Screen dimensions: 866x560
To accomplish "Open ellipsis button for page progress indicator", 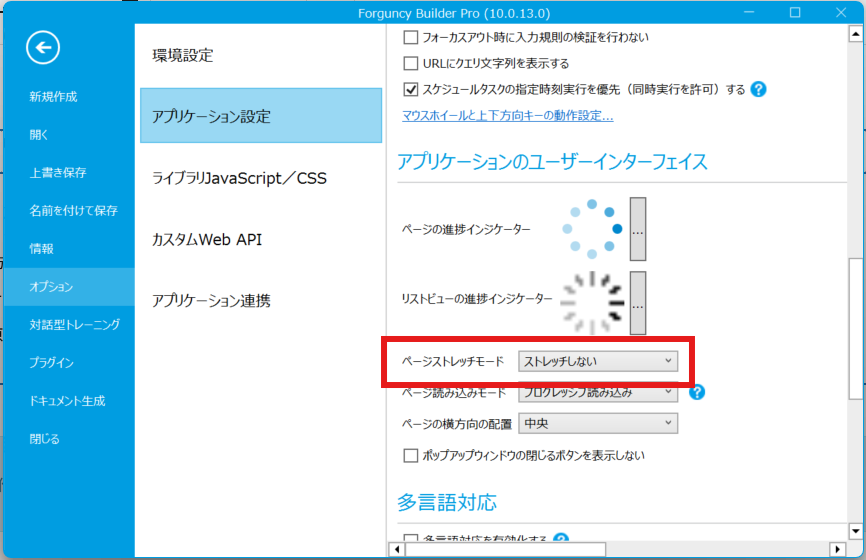I will click(x=637, y=229).
